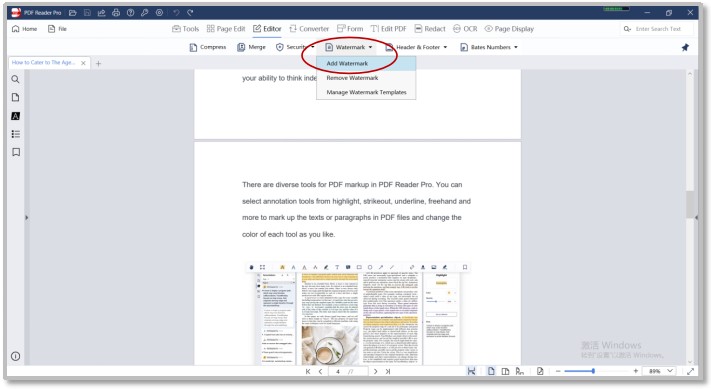Click the Merge button

pos(251,47)
